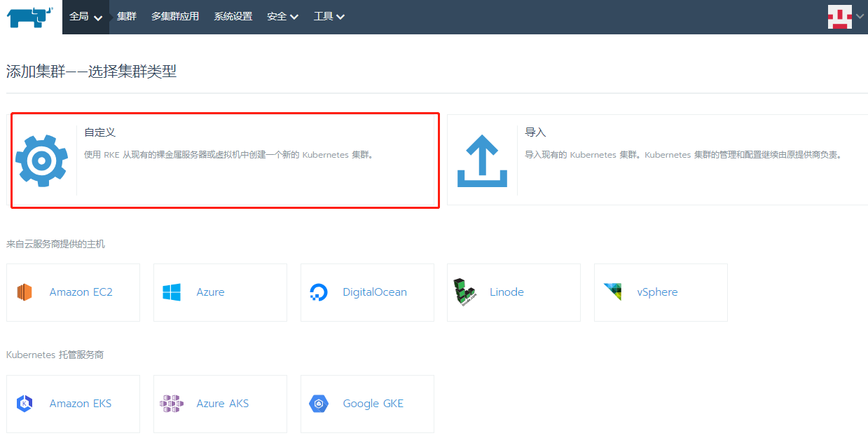868x438 pixels.
Task: Choose the DigitalOcean label
Action: coord(375,292)
